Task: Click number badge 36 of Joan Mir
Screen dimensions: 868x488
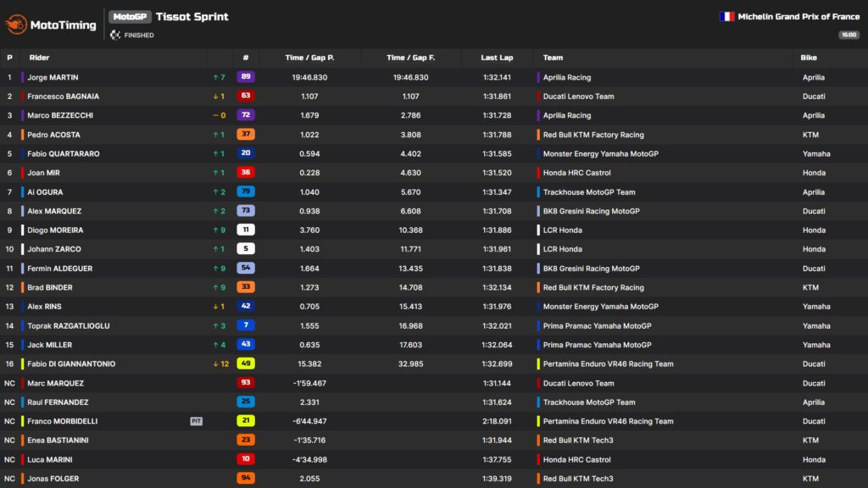Action: tap(246, 172)
